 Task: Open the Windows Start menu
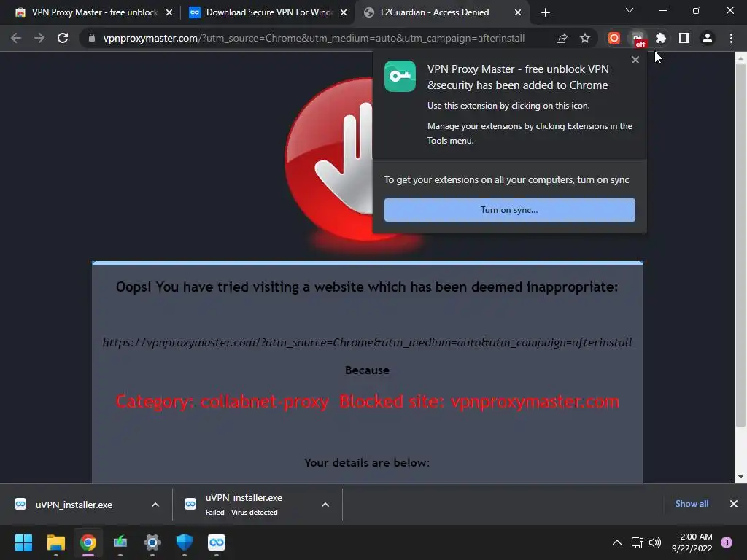coord(23,542)
